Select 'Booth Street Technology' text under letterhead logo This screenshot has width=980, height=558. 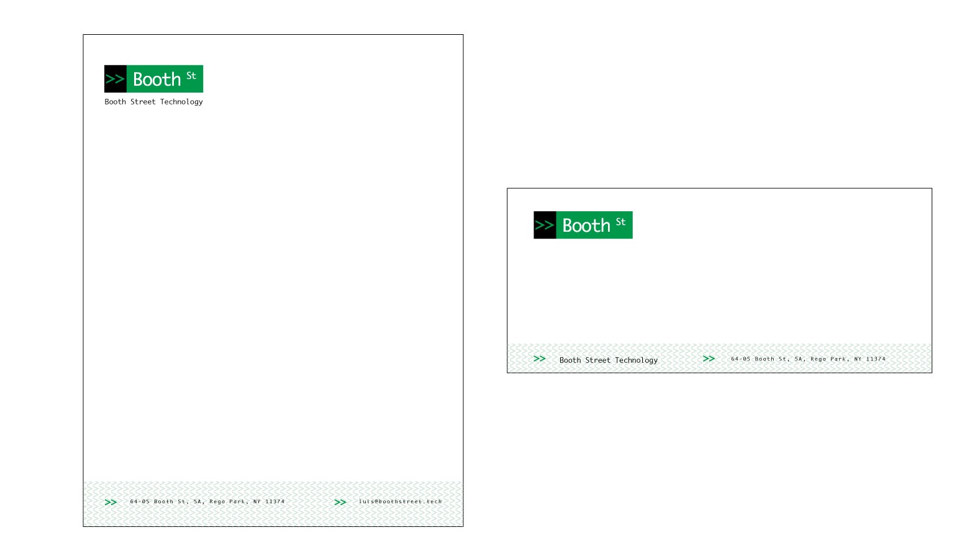(153, 102)
